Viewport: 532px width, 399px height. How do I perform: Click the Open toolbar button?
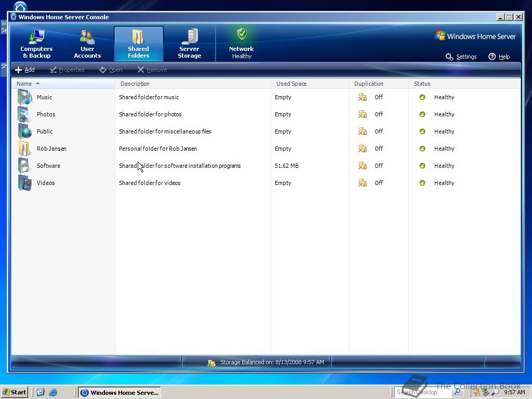click(111, 70)
